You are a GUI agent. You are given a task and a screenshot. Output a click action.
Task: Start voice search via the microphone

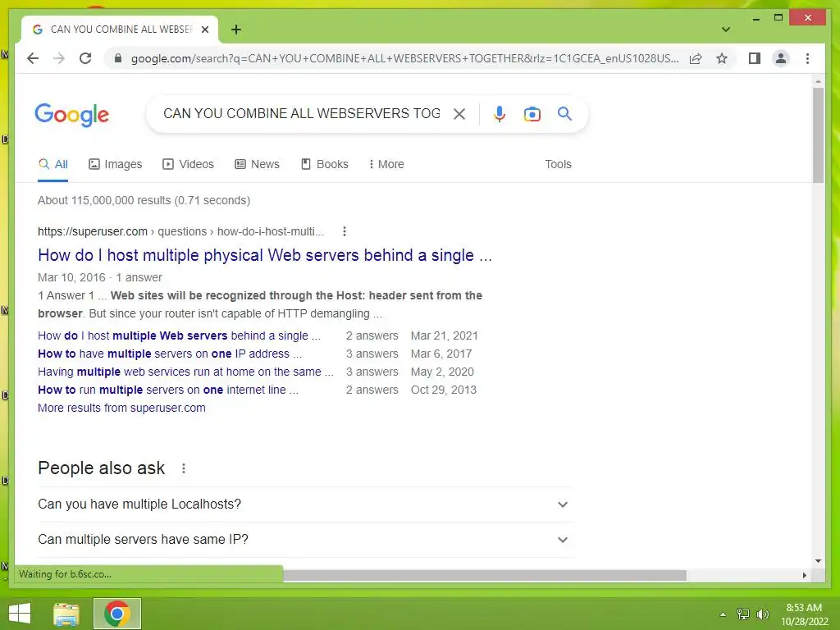coord(500,113)
